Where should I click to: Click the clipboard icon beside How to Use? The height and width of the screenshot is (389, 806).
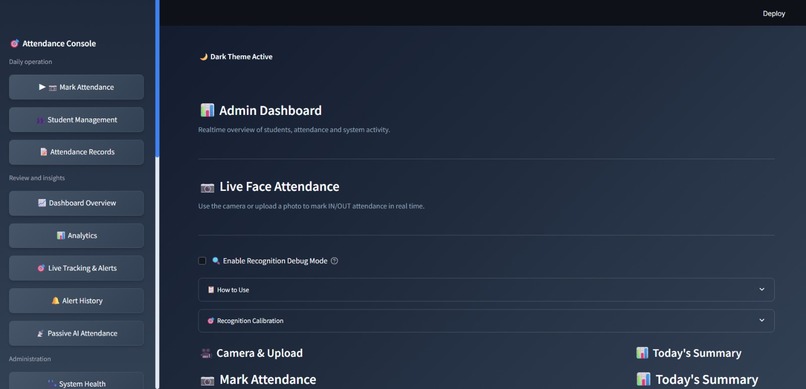point(211,290)
